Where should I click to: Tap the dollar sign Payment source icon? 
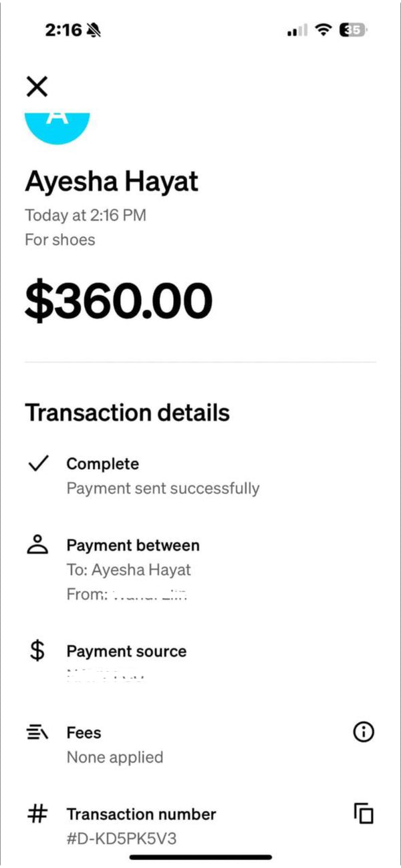pos(38,651)
